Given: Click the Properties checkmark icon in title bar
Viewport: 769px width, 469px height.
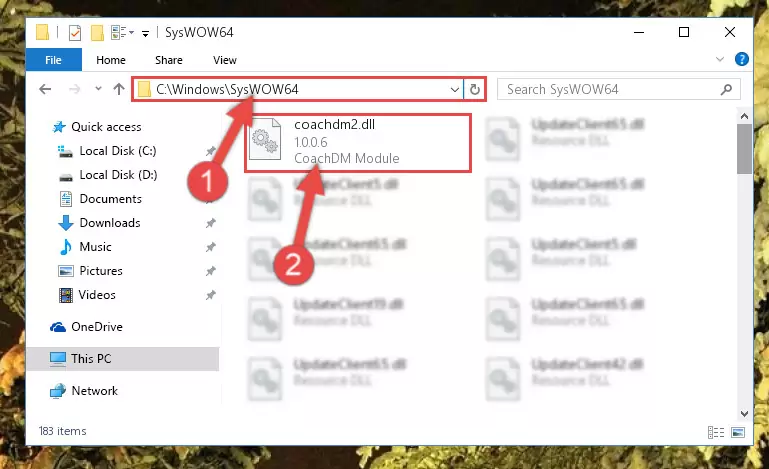Looking at the screenshot, I should [x=75, y=33].
